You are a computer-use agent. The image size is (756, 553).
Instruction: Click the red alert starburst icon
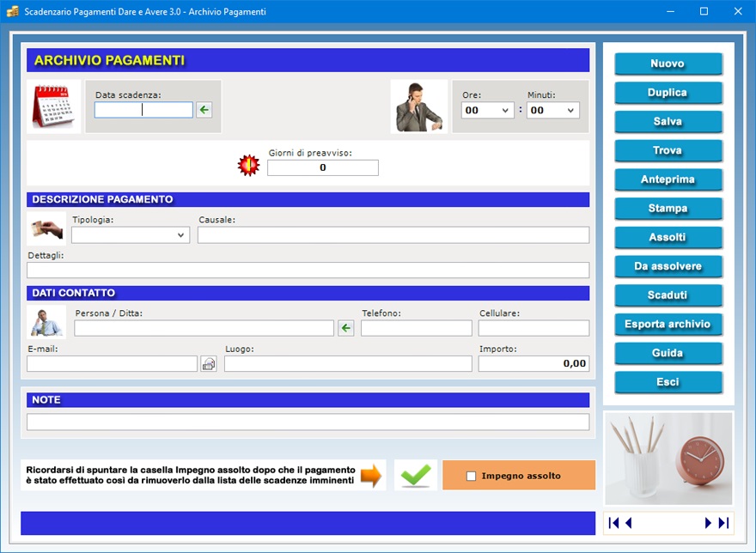point(249,166)
